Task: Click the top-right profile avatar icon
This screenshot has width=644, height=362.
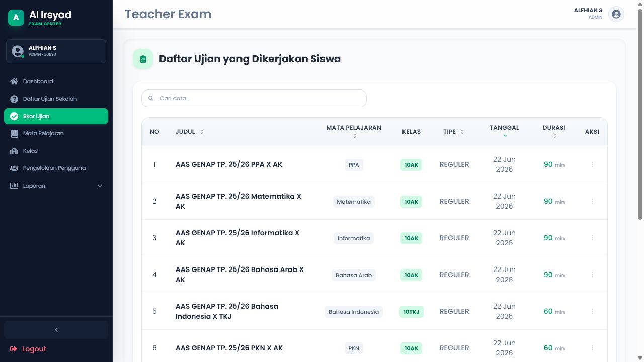Action: coord(616,14)
